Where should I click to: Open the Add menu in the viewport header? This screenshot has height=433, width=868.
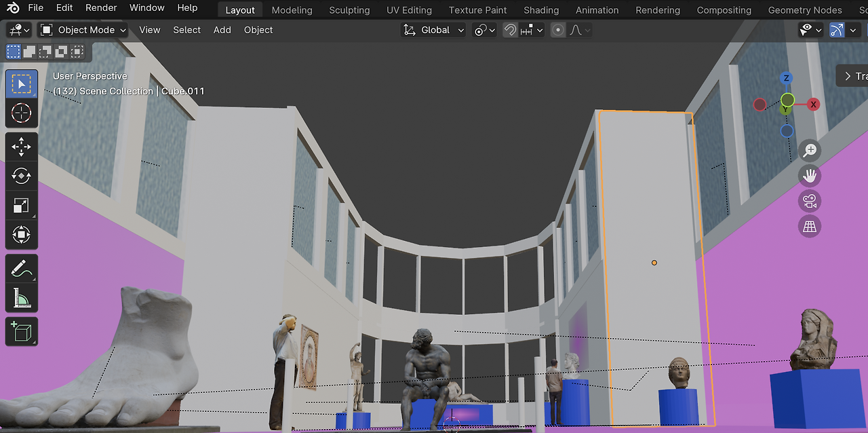point(222,30)
